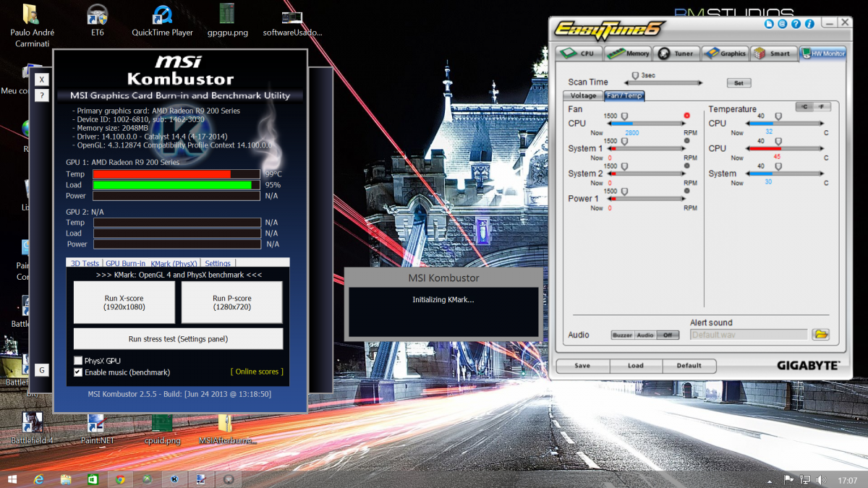Image resolution: width=868 pixels, height=488 pixels.
Task: Tick the PhysX GPU checkbox
Action: click(78, 361)
